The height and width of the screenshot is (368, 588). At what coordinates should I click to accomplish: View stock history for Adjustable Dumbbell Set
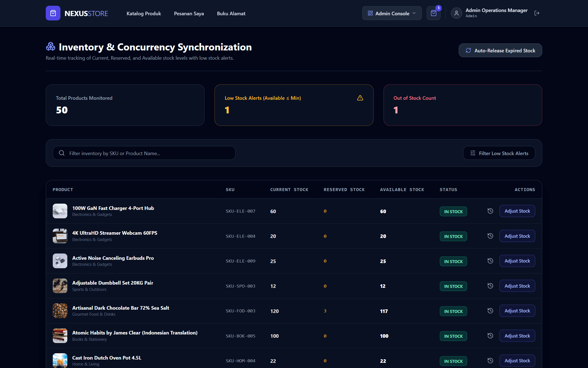point(490,286)
